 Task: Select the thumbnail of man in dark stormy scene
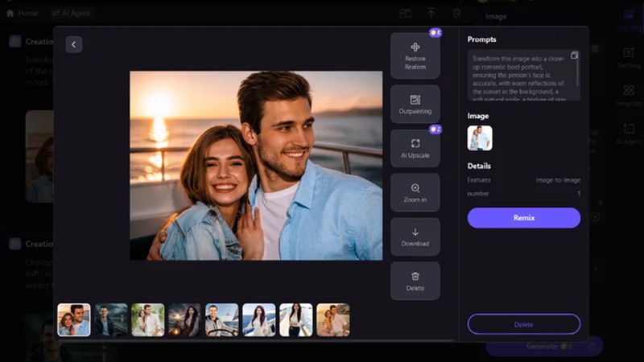pyautogui.click(x=111, y=319)
